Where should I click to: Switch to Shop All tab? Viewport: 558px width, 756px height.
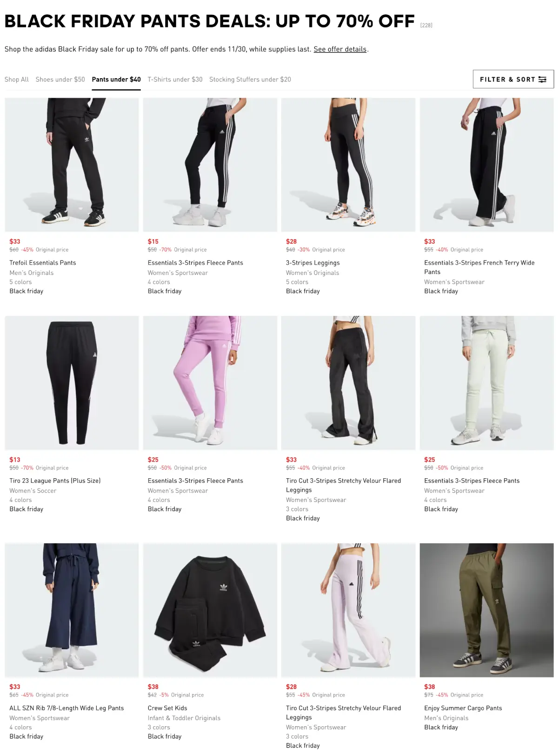[x=17, y=80]
